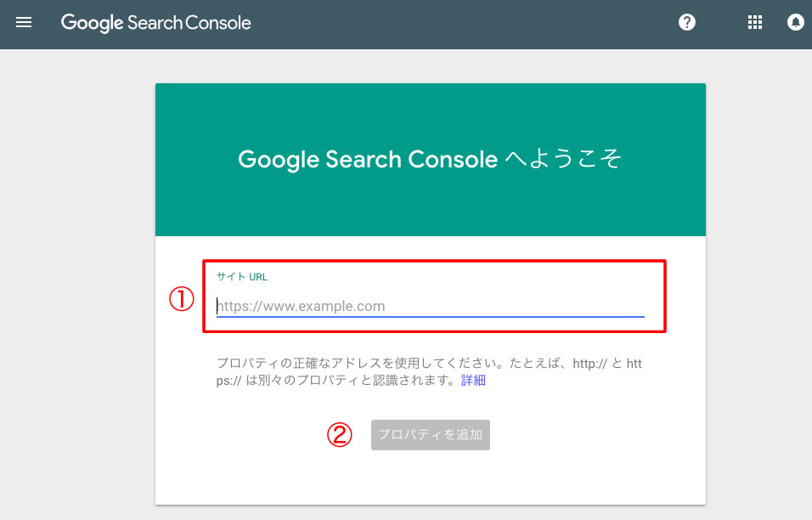This screenshot has height=520, width=812.
Task: Show notifications via the bell icon
Action: (796, 23)
